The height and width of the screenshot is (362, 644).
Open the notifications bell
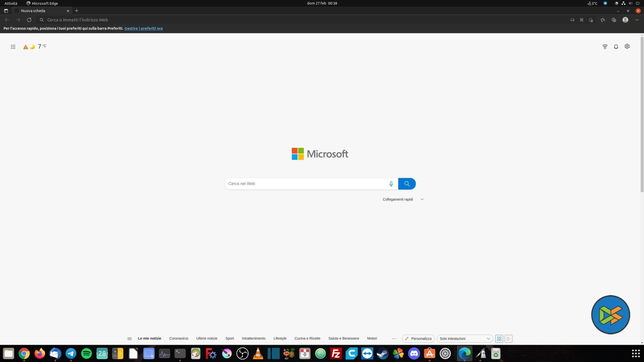click(616, 47)
